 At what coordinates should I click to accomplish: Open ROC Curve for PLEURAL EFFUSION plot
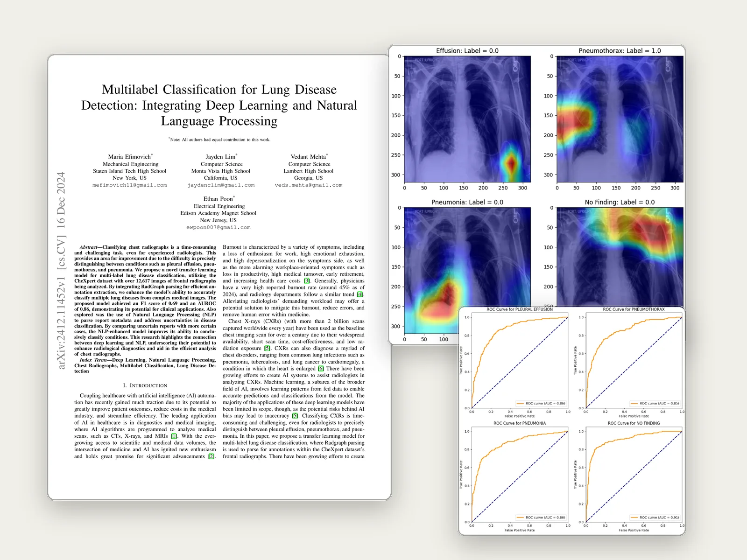pos(520,363)
